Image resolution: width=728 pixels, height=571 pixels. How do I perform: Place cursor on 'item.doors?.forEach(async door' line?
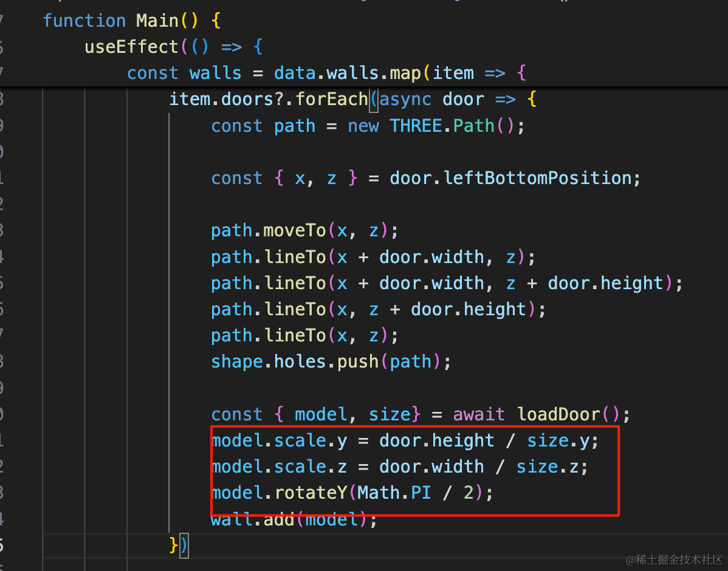(353, 100)
